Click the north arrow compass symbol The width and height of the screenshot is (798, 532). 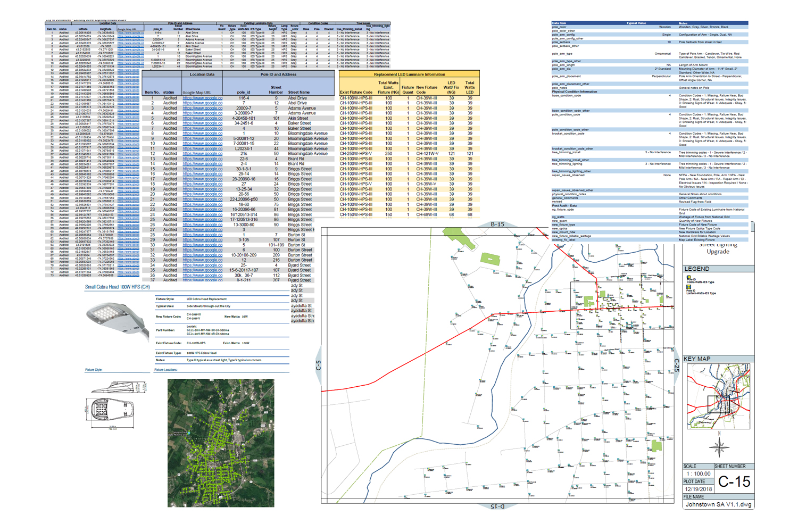tap(719, 445)
